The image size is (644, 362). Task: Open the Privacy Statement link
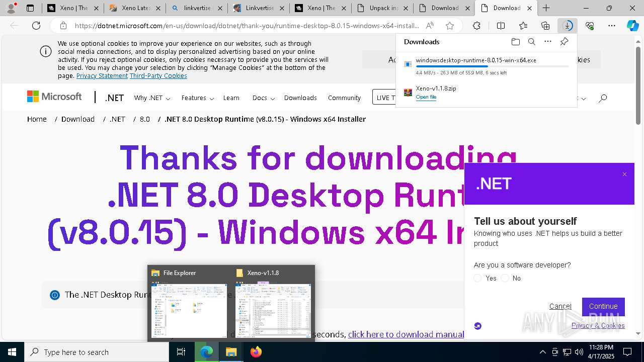point(102,76)
